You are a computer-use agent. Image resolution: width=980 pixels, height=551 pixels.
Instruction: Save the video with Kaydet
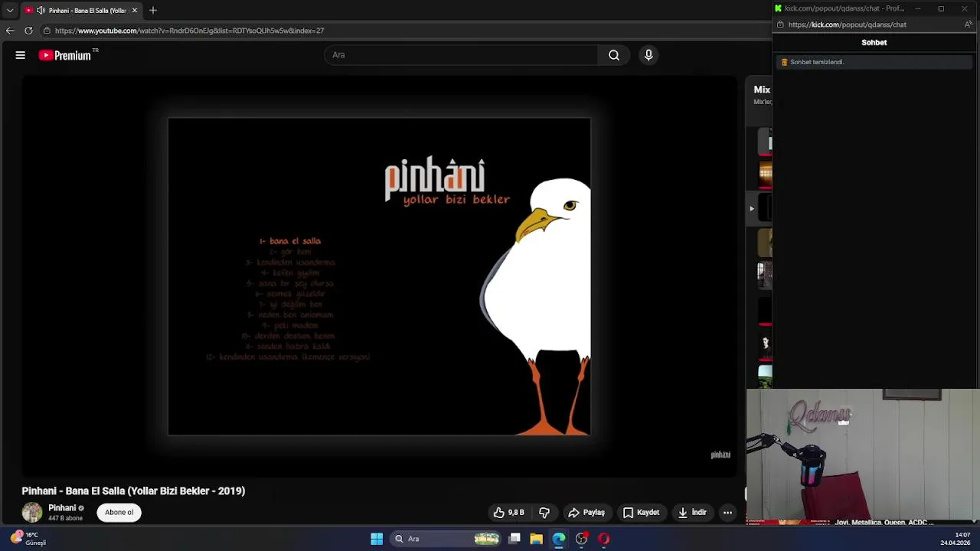point(641,513)
